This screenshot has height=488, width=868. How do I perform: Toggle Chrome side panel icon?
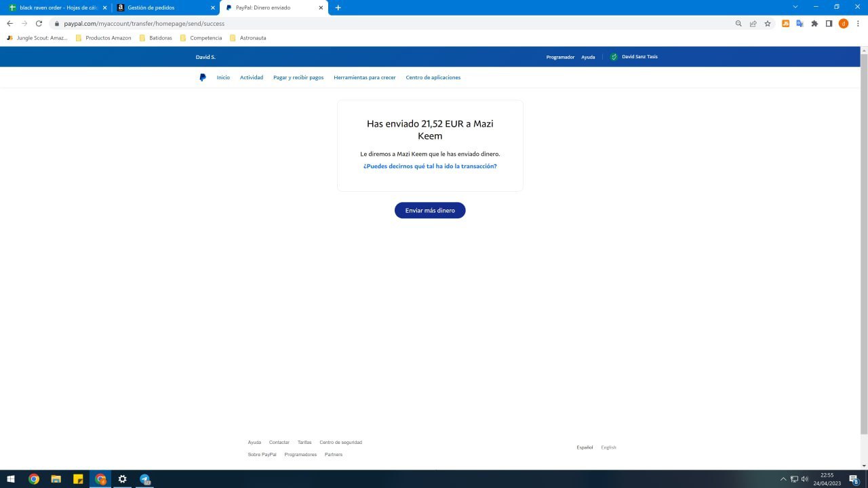coord(829,23)
